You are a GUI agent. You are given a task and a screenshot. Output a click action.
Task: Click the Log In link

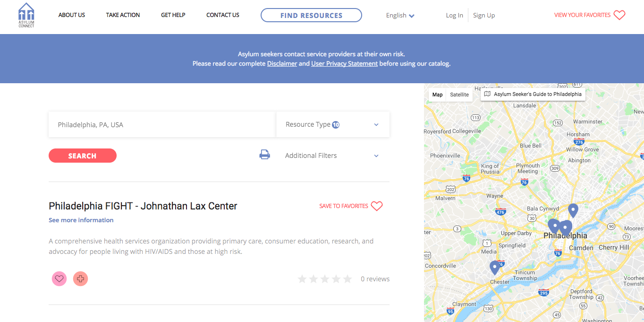tap(455, 15)
